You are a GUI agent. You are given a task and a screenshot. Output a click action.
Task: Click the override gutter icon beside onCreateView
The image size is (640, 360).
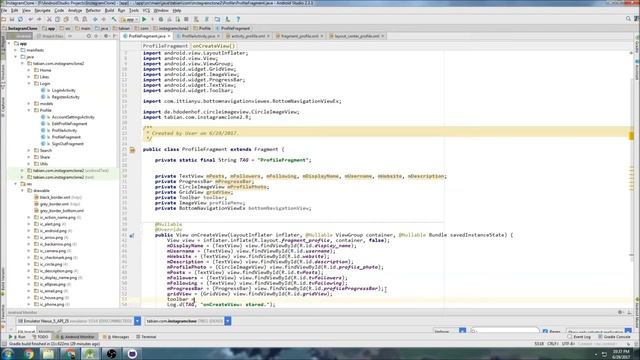coord(132,236)
